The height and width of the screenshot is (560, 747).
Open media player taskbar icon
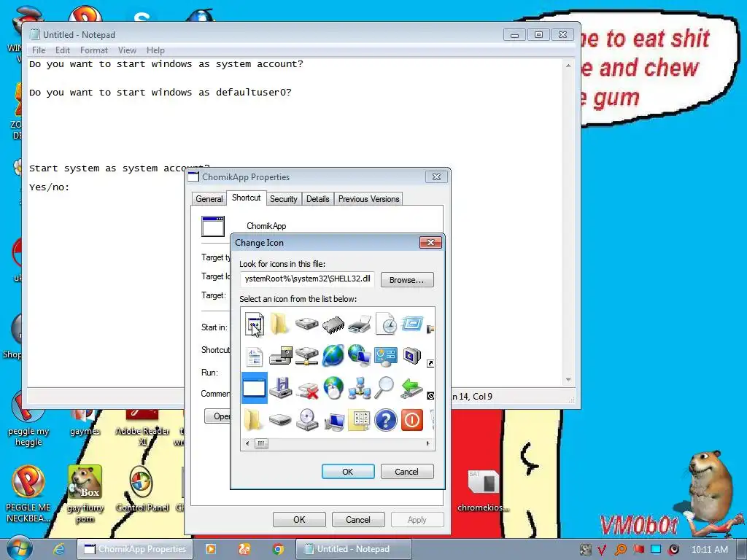click(x=210, y=549)
